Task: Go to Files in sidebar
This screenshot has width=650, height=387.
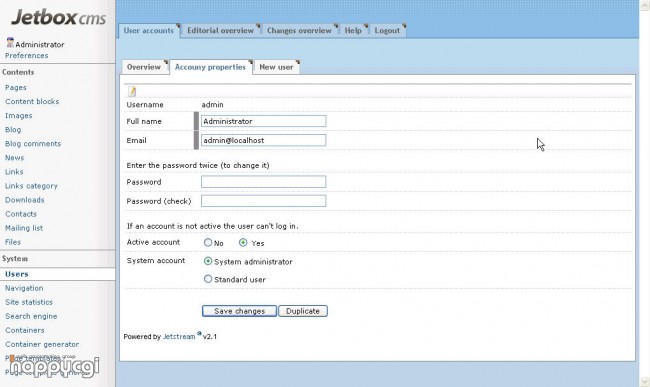Action: pyautogui.click(x=13, y=242)
